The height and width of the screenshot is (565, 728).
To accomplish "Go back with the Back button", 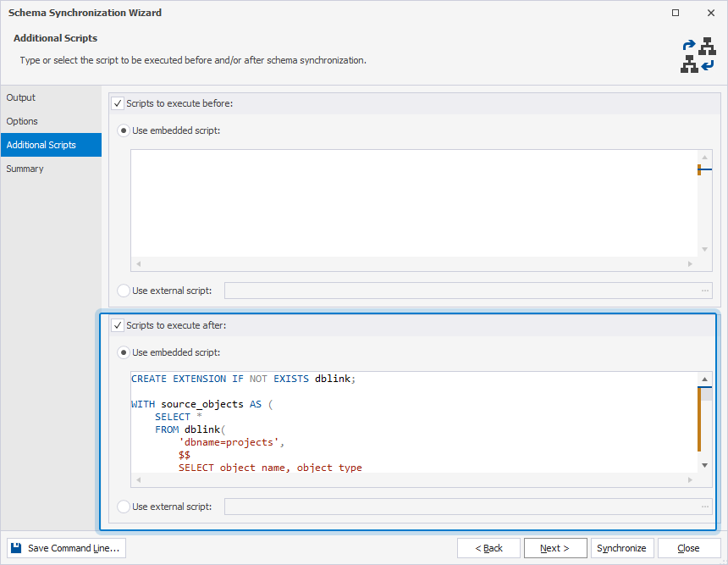I will click(x=488, y=548).
